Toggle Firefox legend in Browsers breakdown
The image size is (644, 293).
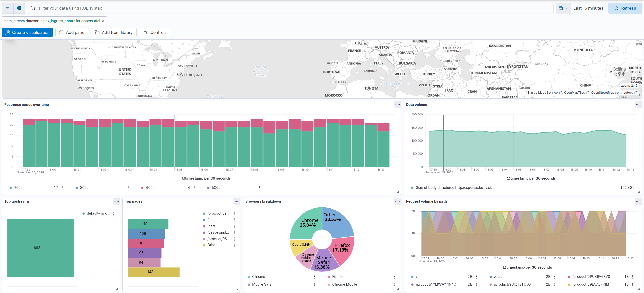[x=338, y=277]
